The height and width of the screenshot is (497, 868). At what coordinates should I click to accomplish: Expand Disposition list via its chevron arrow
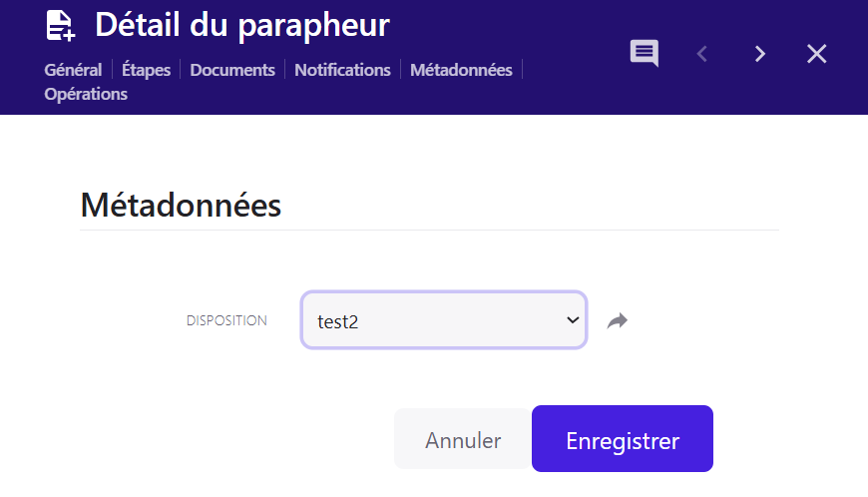(x=573, y=320)
